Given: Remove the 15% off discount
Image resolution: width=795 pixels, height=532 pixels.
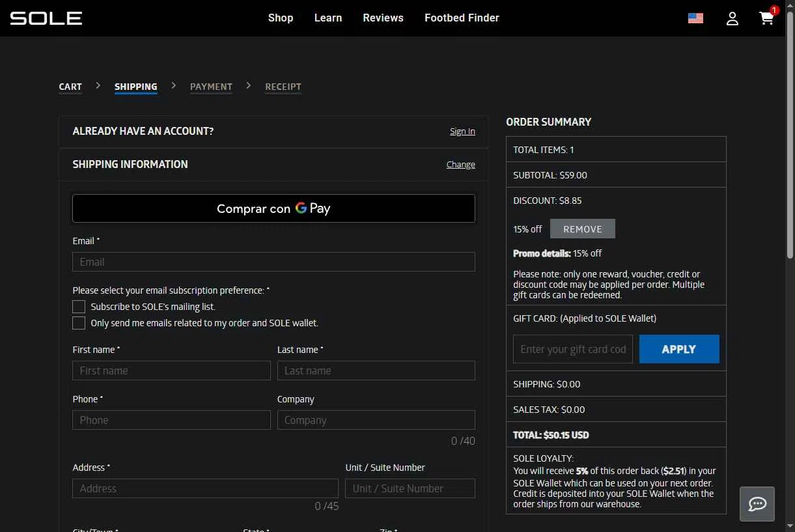Looking at the screenshot, I should coord(583,229).
